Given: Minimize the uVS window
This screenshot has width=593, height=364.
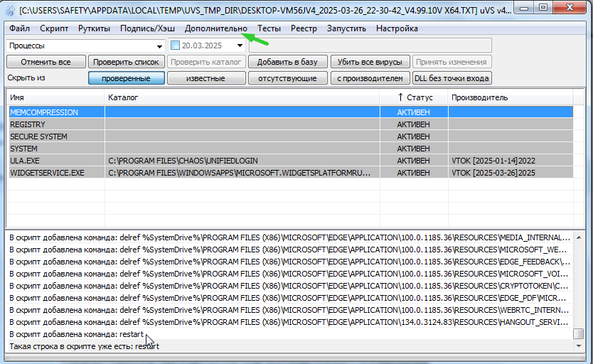Looking at the screenshot, I should 523,9.
